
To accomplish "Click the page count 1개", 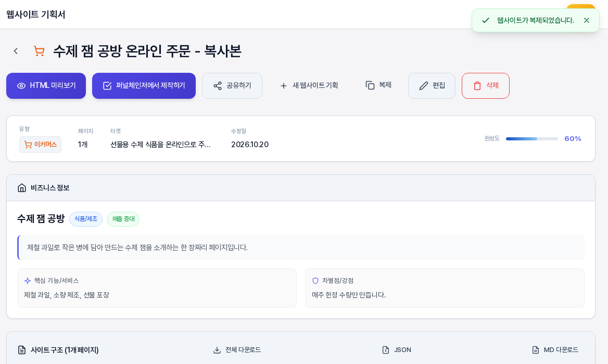I will [x=83, y=145].
